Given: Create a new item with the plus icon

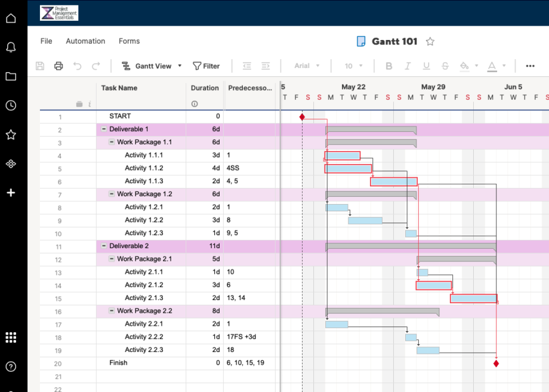Looking at the screenshot, I should click(11, 192).
